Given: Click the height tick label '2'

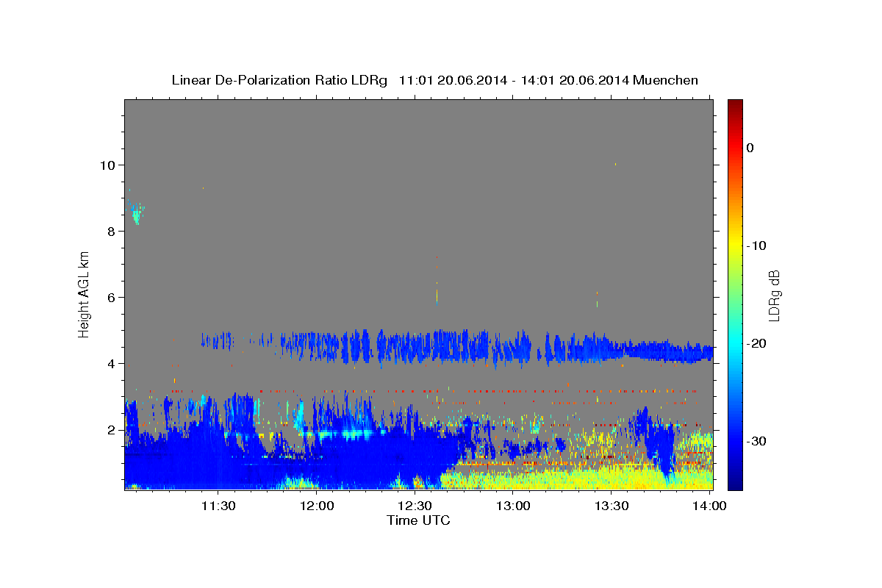Looking at the screenshot, I should tap(112, 429).
